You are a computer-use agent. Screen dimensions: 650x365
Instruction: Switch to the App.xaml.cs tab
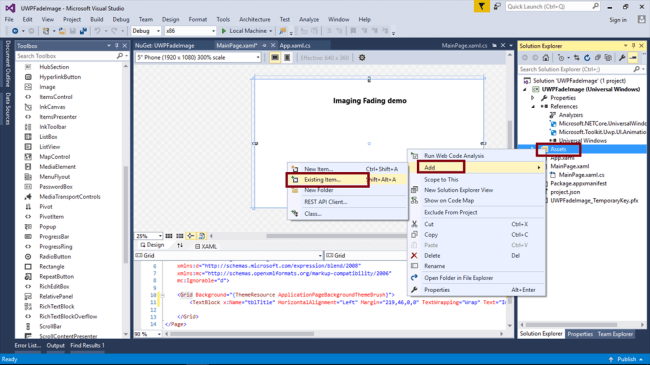coord(295,46)
